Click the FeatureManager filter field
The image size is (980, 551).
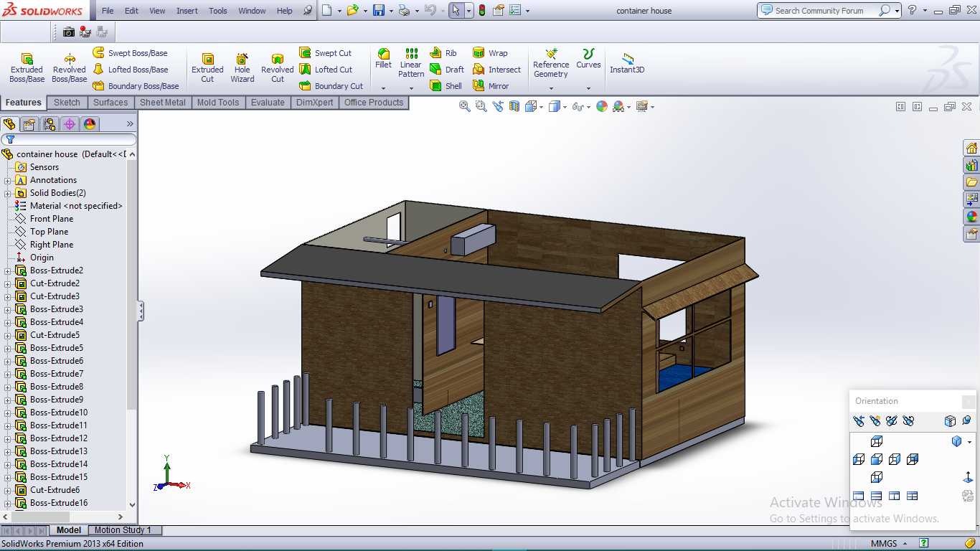pos(69,139)
